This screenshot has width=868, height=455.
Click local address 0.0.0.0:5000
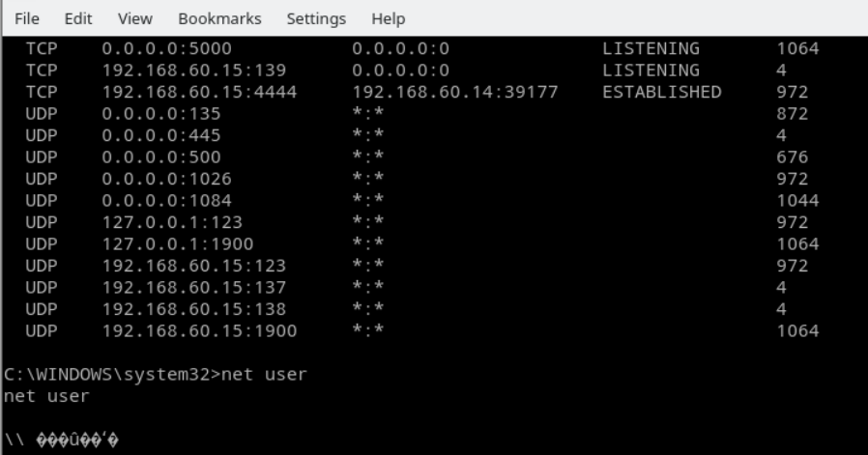click(x=166, y=48)
